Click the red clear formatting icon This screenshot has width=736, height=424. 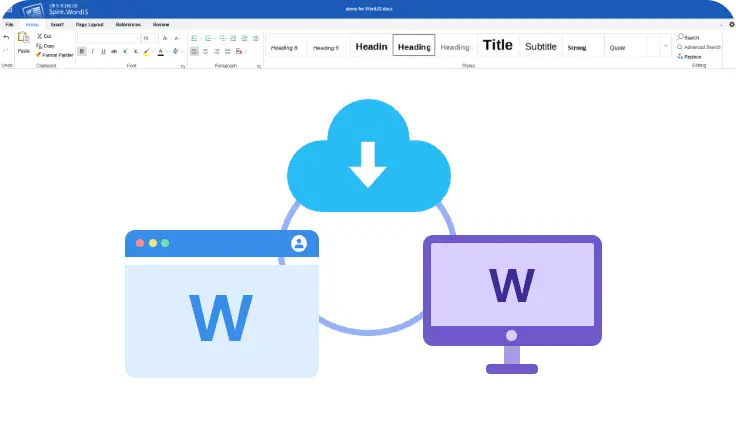tap(239, 51)
